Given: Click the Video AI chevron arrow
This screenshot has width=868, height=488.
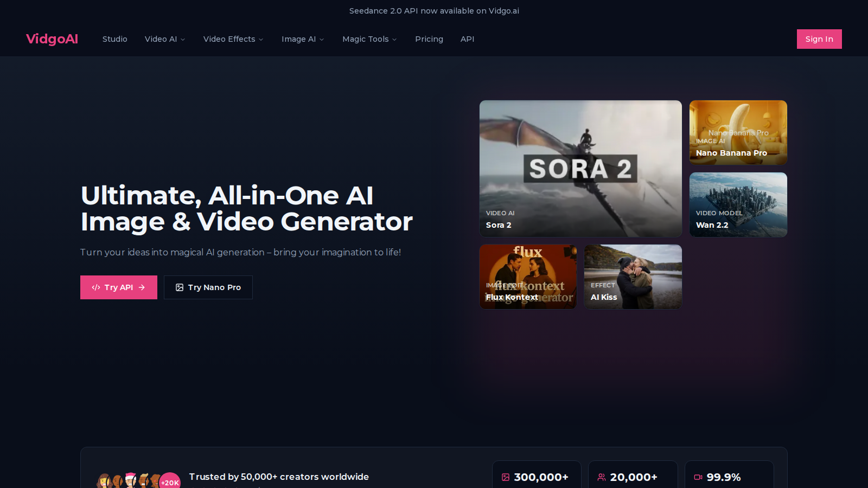Looking at the screenshot, I should 183,40.
